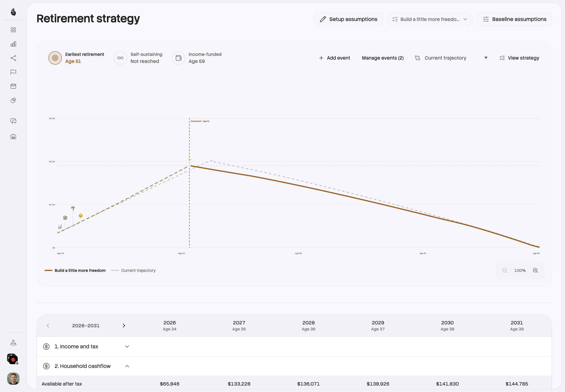This screenshot has width=565, height=392.
Task: Click the Earliest retirement target icon
Action: point(55,58)
